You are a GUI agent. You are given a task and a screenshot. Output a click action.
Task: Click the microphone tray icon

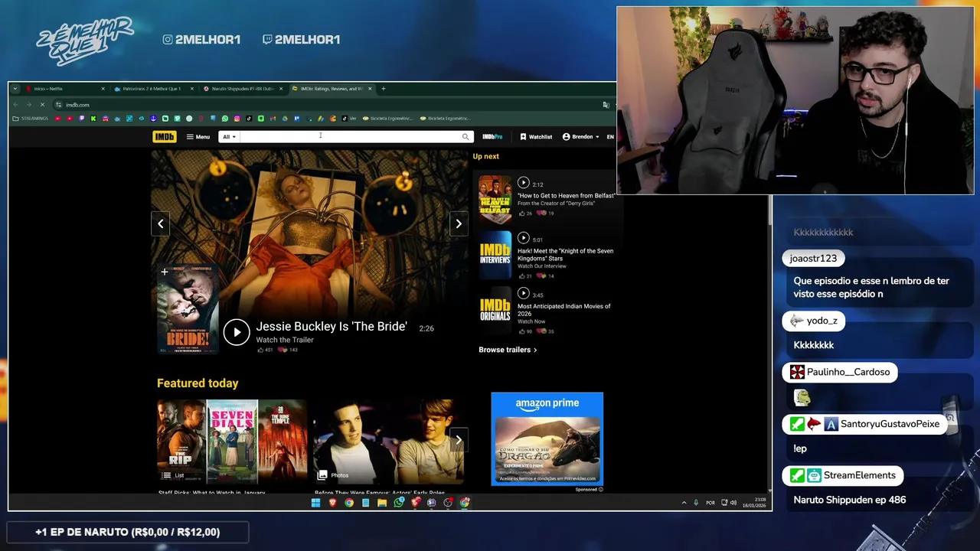pos(696,503)
